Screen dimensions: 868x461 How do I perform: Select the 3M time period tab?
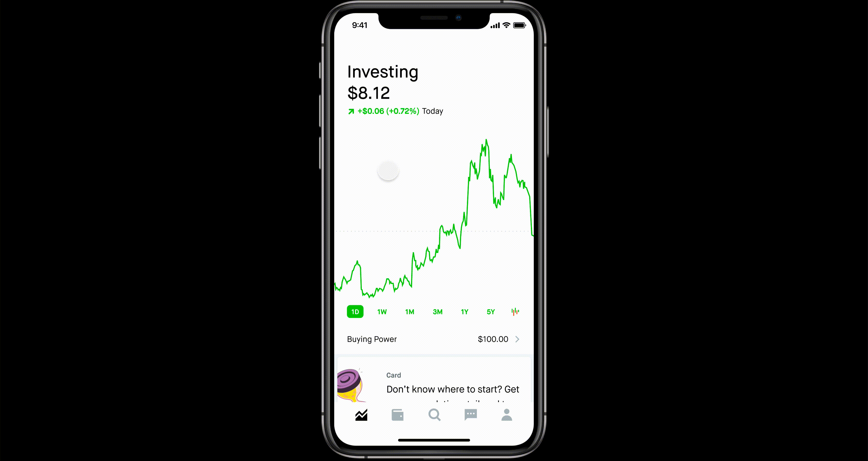(437, 311)
